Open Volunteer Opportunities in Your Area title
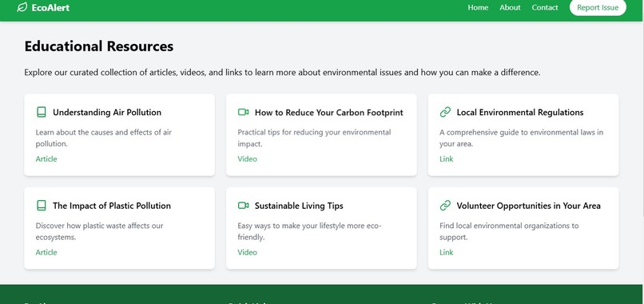Screen dimensions: 644x304 (x=529, y=206)
